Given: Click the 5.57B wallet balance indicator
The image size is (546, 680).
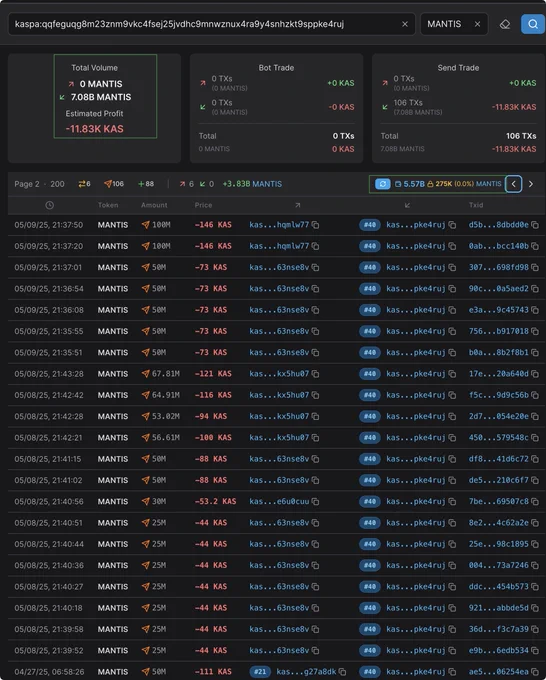Looking at the screenshot, I should pos(410,184).
